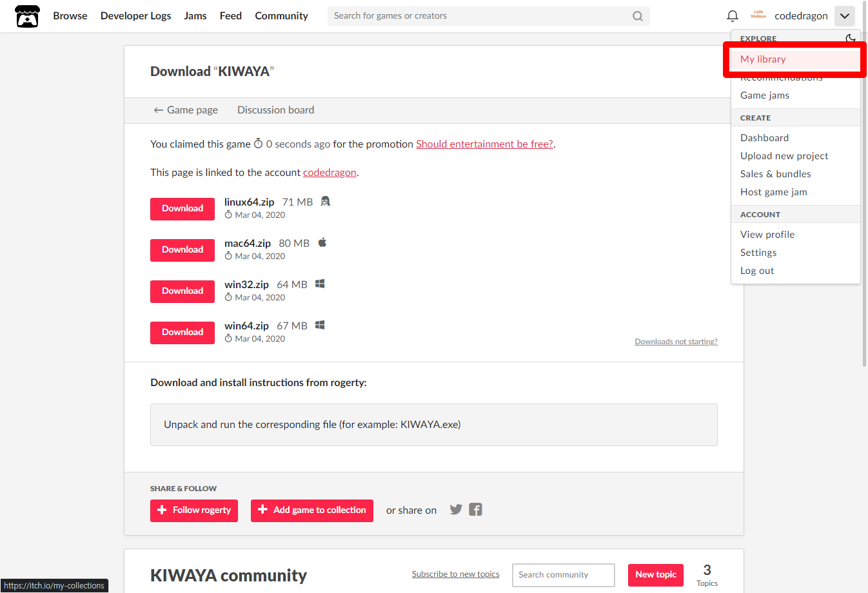
Task: Go back to Game page
Action: click(x=186, y=110)
